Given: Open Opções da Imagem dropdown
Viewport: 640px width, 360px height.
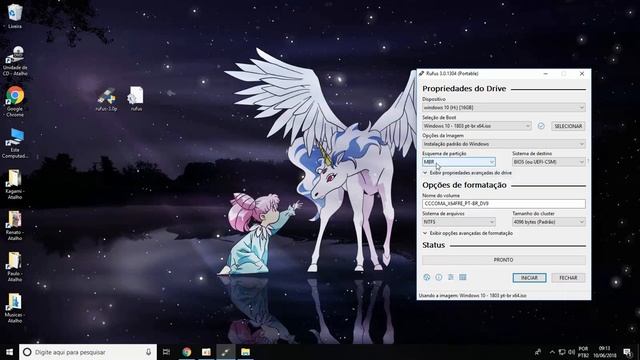Looking at the screenshot, I should pyautogui.click(x=504, y=144).
